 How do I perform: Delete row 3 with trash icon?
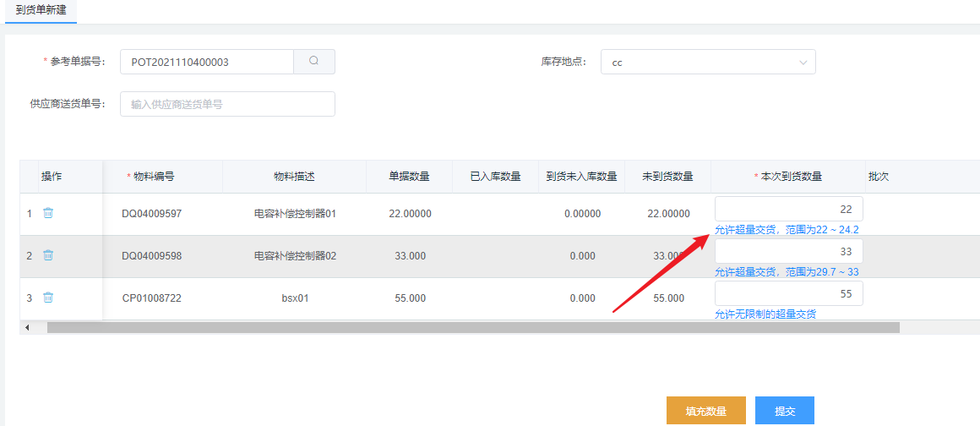(x=48, y=298)
